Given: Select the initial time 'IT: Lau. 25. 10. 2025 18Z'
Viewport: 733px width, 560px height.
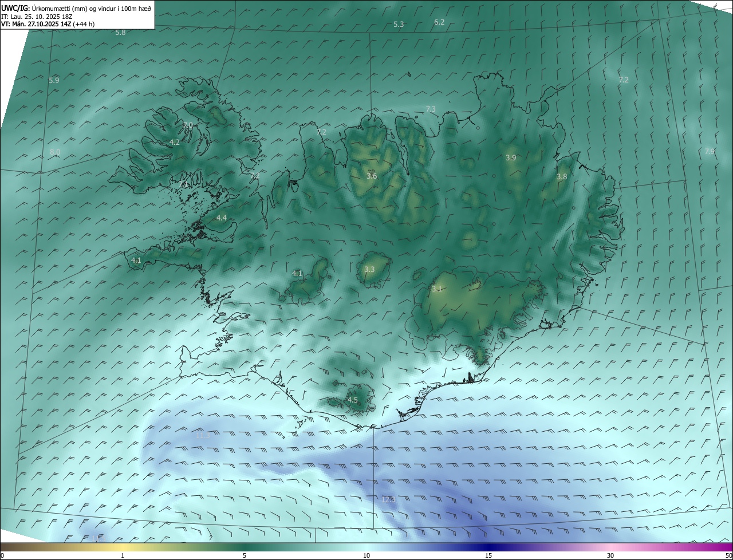Looking at the screenshot, I should tap(37, 17).
